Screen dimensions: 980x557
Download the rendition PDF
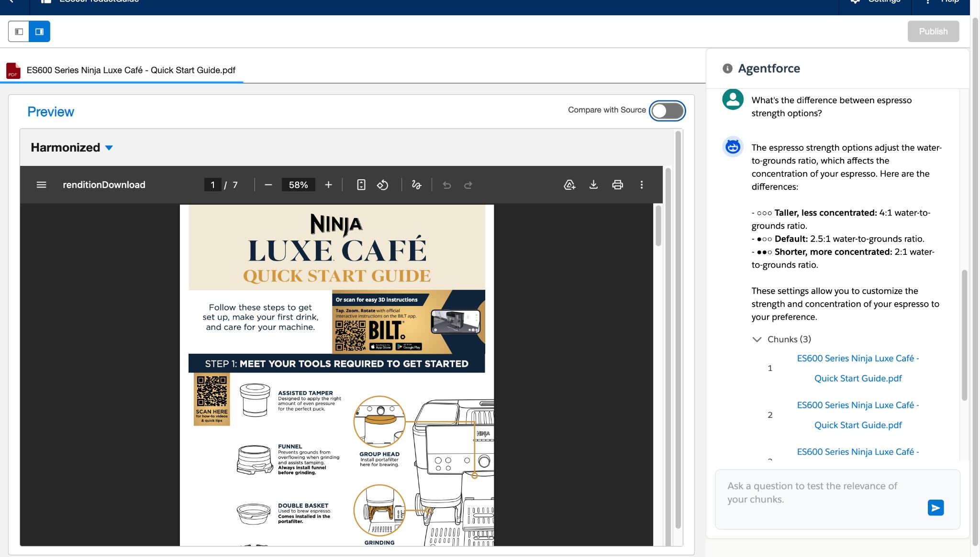[x=593, y=185]
